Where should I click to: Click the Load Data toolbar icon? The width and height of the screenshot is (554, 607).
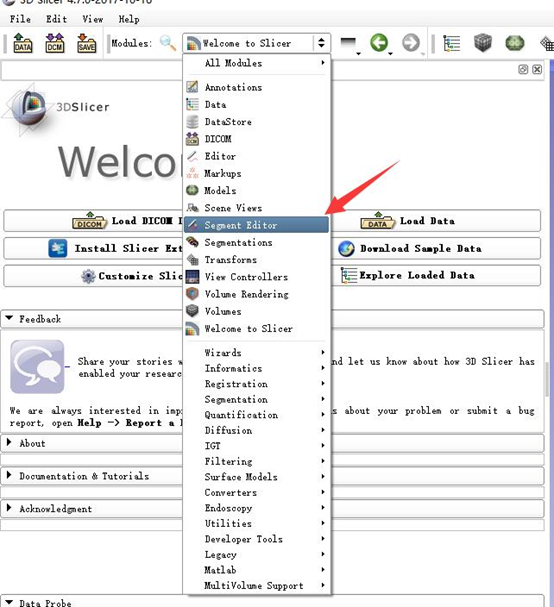click(x=23, y=43)
